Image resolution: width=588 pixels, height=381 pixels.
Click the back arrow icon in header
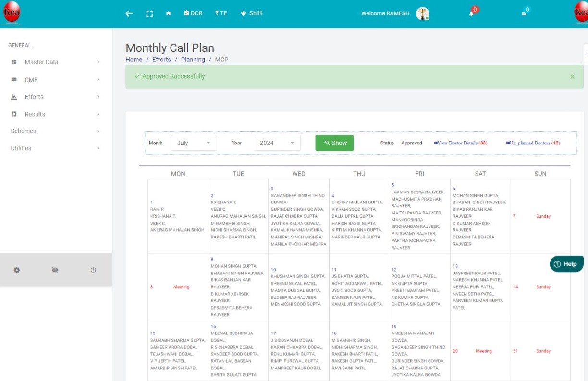pos(129,13)
